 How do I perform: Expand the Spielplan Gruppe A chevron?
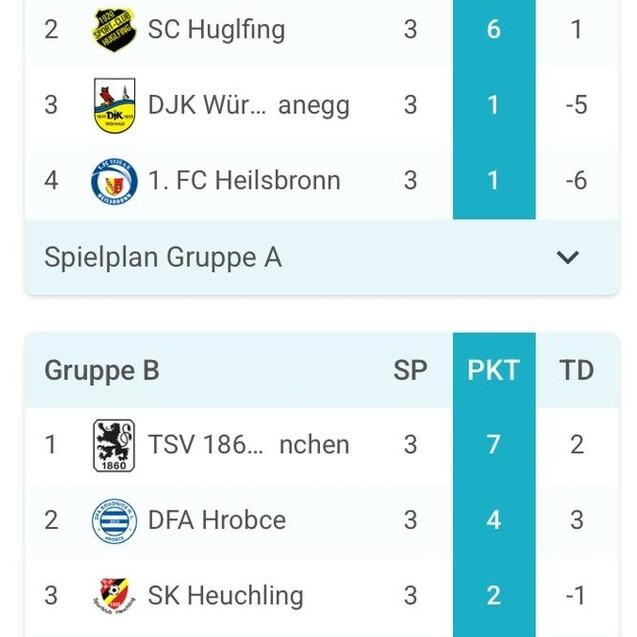coord(567,258)
